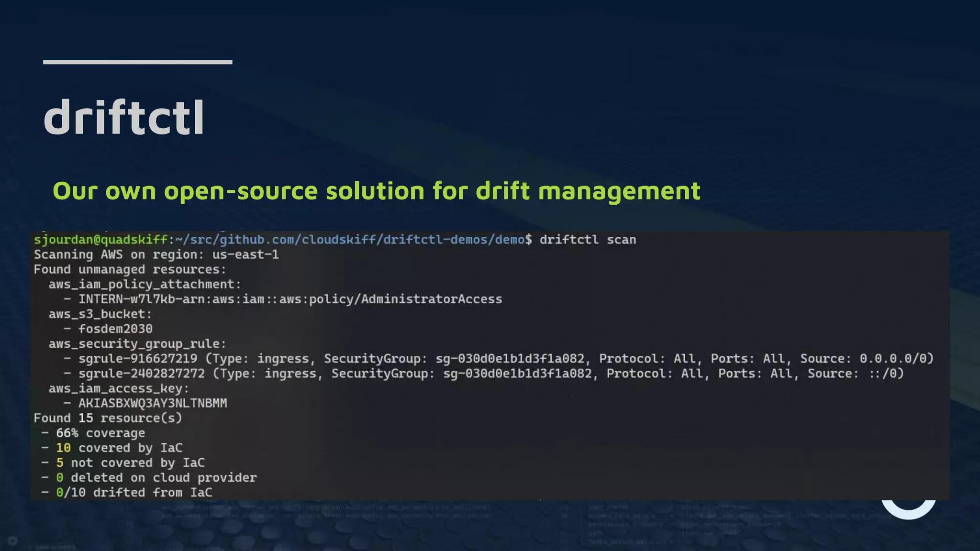Click the faint gear icon at bottom left
The width and height of the screenshot is (980, 551).
pyautogui.click(x=13, y=541)
